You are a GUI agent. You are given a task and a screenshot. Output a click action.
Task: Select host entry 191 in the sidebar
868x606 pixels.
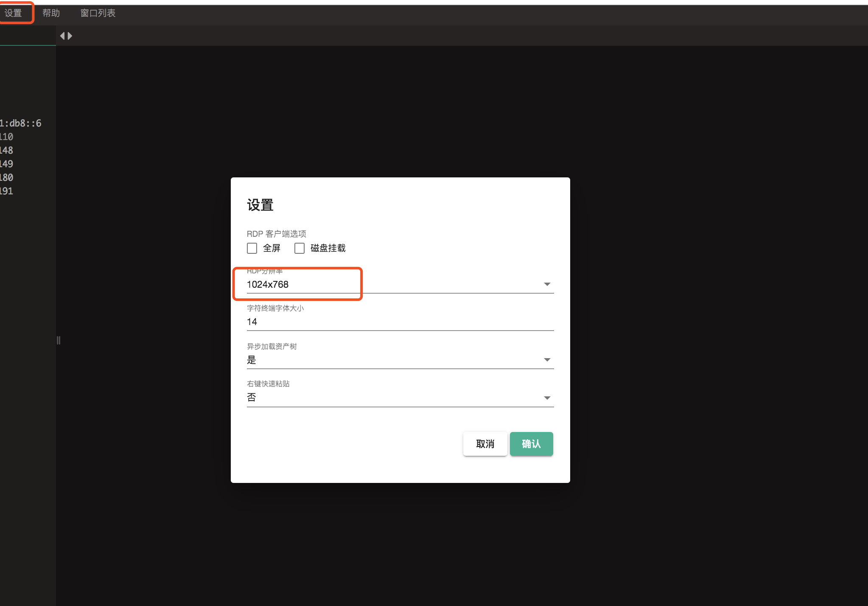point(6,191)
